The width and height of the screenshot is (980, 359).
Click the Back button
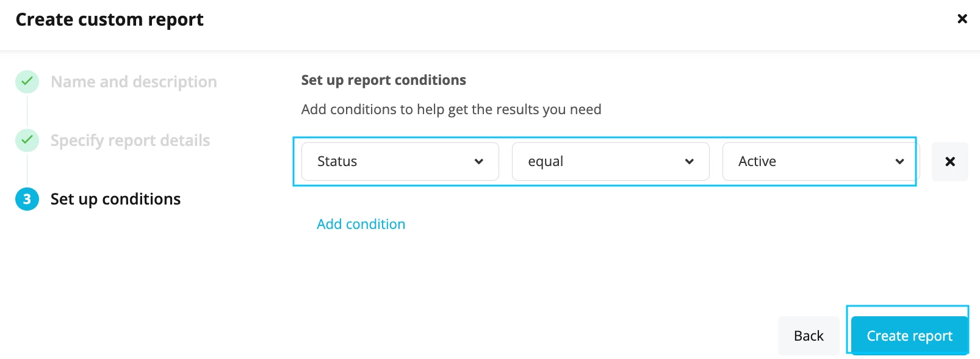pos(809,336)
